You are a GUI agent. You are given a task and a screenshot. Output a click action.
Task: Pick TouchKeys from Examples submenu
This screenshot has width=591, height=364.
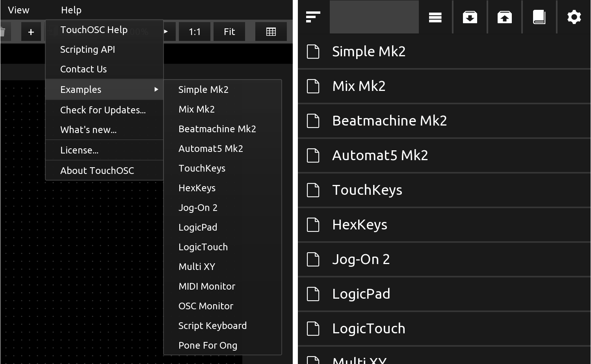[x=223, y=168]
